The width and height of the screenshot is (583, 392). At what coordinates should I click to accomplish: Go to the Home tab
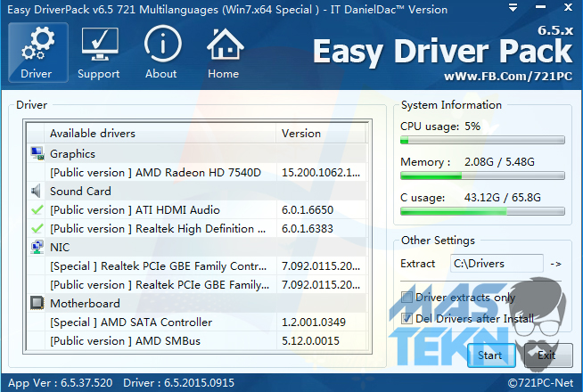[x=224, y=53]
